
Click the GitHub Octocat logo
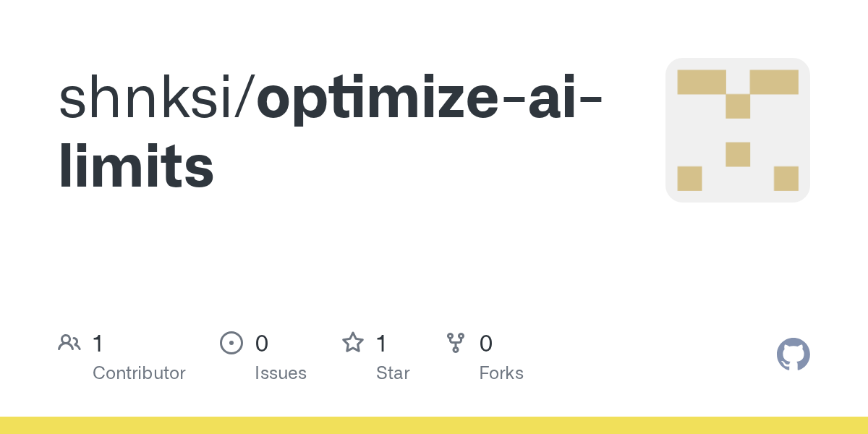point(793,355)
